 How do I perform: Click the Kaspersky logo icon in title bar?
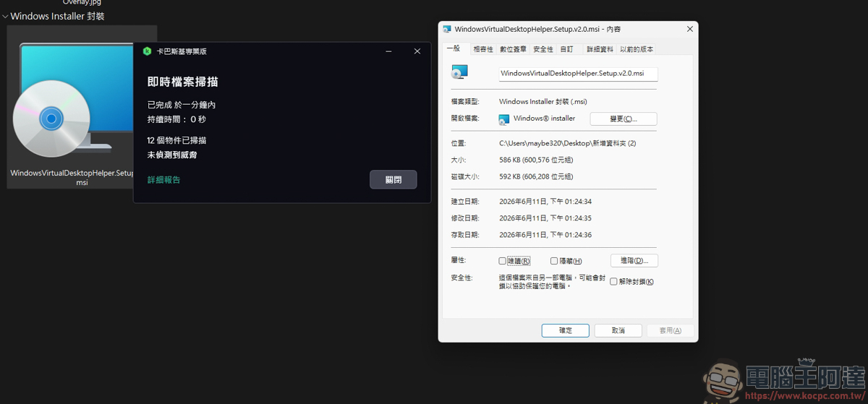click(x=147, y=51)
